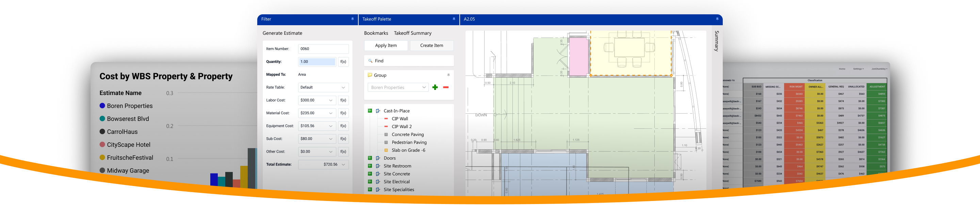Remove group with red minus icon
Screen dimensions: 980x218
click(x=446, y=87)
